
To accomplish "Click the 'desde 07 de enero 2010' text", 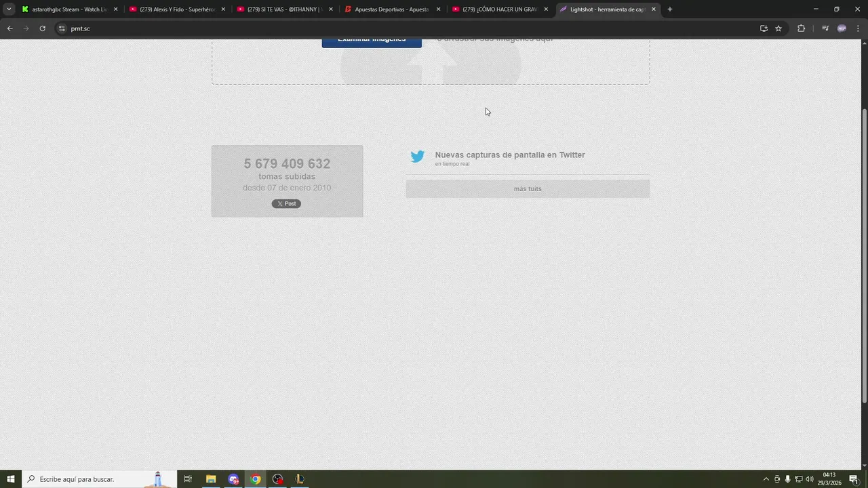I will tap(287, 188).
